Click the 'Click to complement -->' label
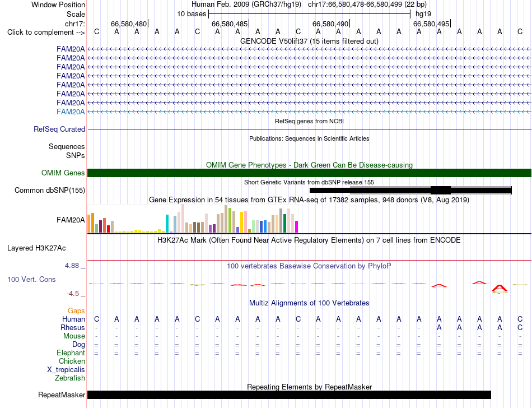532x408 pixels. [x=46, y=33]
